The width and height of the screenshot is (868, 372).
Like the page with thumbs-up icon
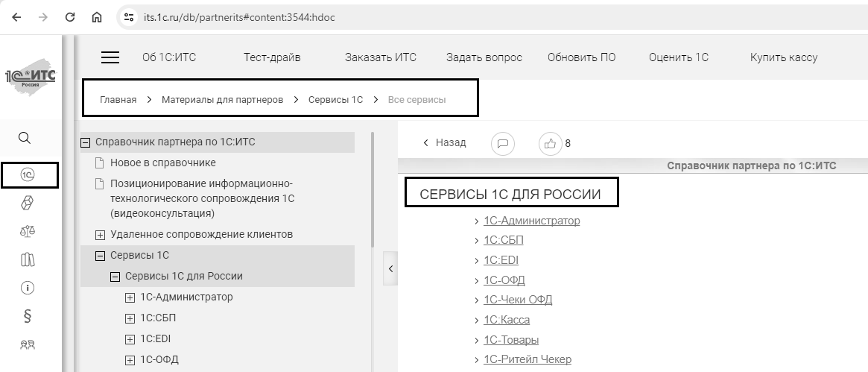[551, 144]
